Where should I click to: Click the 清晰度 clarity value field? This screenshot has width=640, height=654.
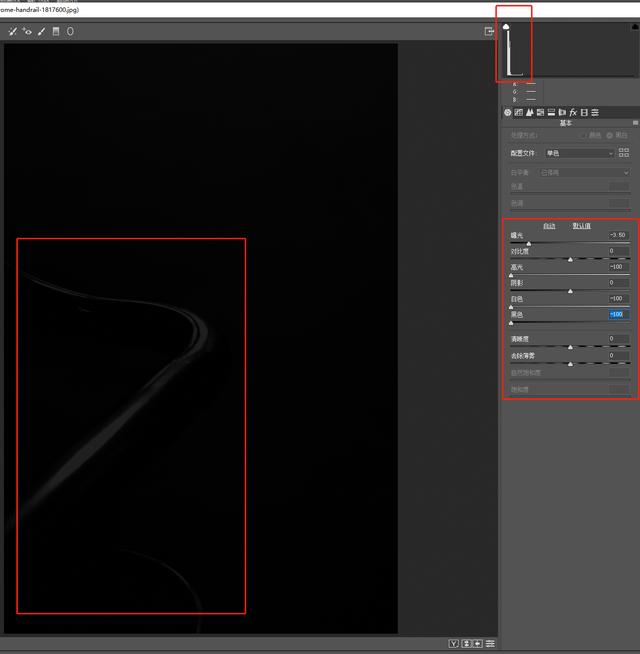coord(619,339)
